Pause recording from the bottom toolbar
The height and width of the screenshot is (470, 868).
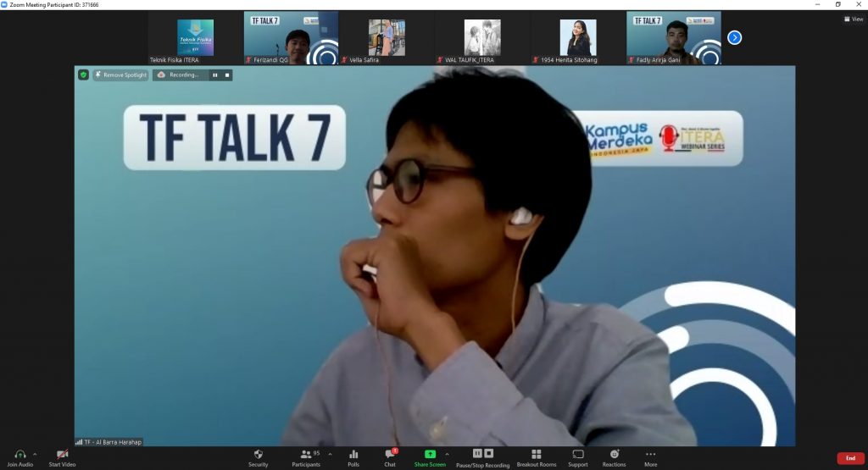click(x=478, y=453)
